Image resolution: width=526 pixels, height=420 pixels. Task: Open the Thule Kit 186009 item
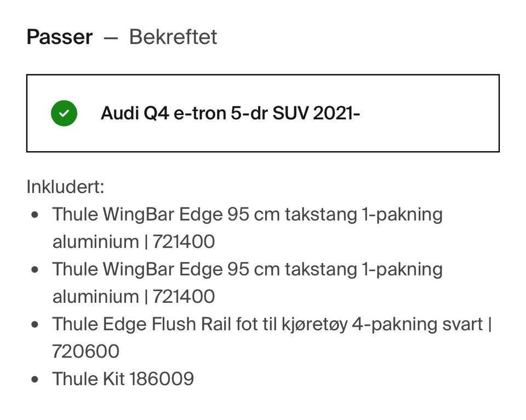tap(123, 379)
